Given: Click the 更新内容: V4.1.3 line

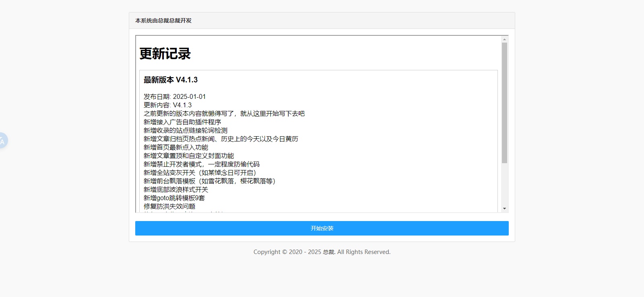Looking at the screenshot, I should [168, 105].
